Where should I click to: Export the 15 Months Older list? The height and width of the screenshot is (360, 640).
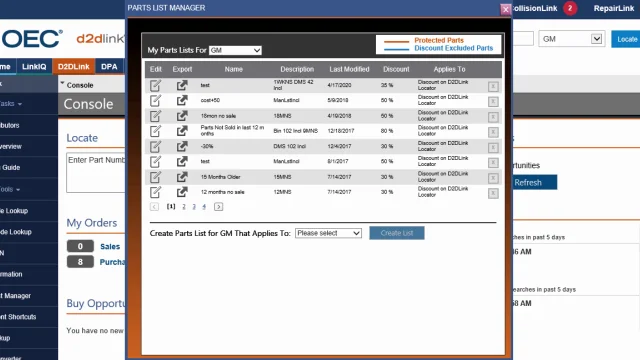[182, 177]
